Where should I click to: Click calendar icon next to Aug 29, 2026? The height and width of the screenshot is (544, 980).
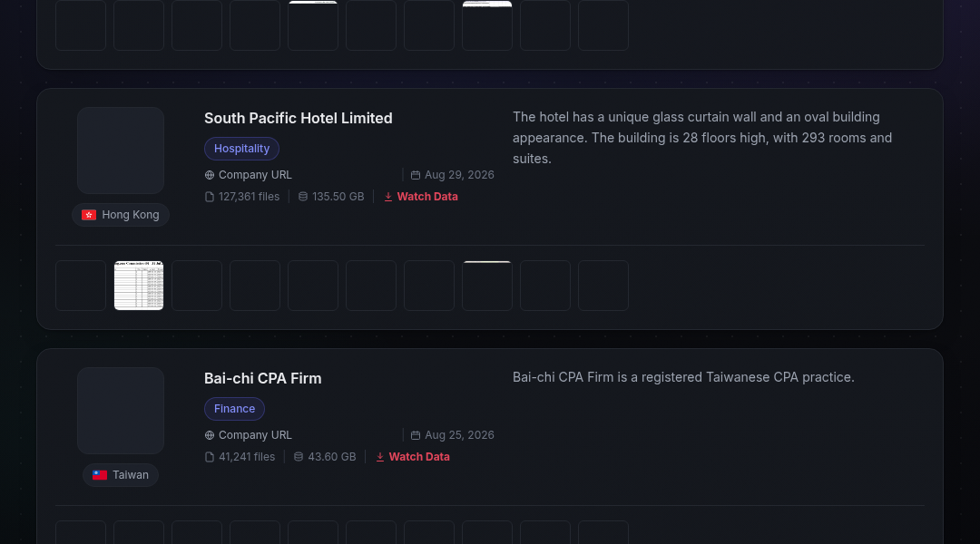415,175
